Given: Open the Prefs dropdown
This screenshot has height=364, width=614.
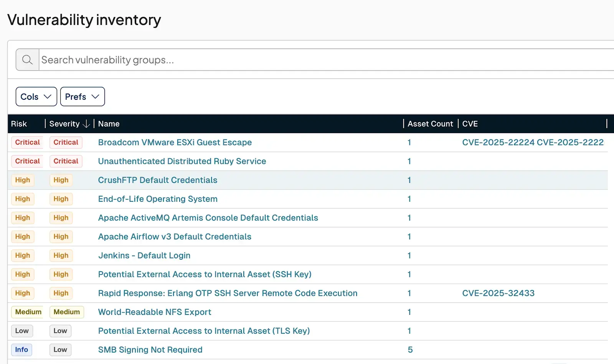Looking at the screenshot, I should tap(82, 97).
